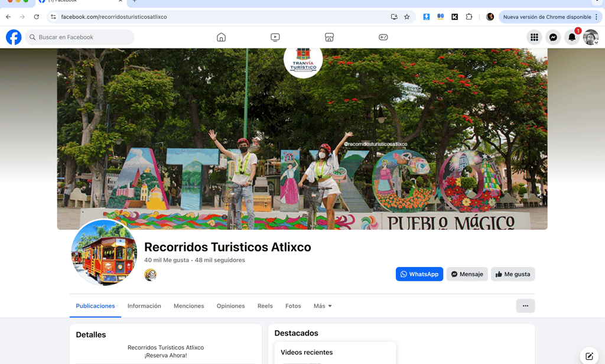Viewport: 605px width, 364px height.
Task: Open the Facebook Home feed icon
Action: (221, 37)
